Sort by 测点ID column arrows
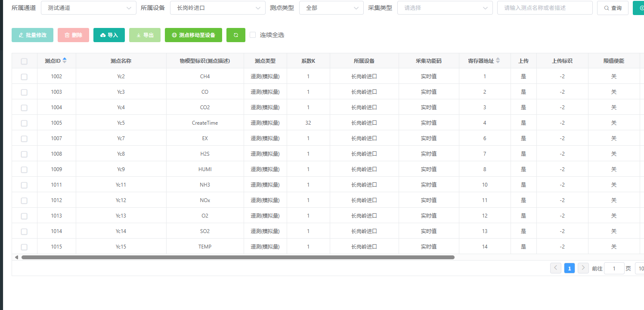This screenshot has width=644, height=310. tap(65, 61)
